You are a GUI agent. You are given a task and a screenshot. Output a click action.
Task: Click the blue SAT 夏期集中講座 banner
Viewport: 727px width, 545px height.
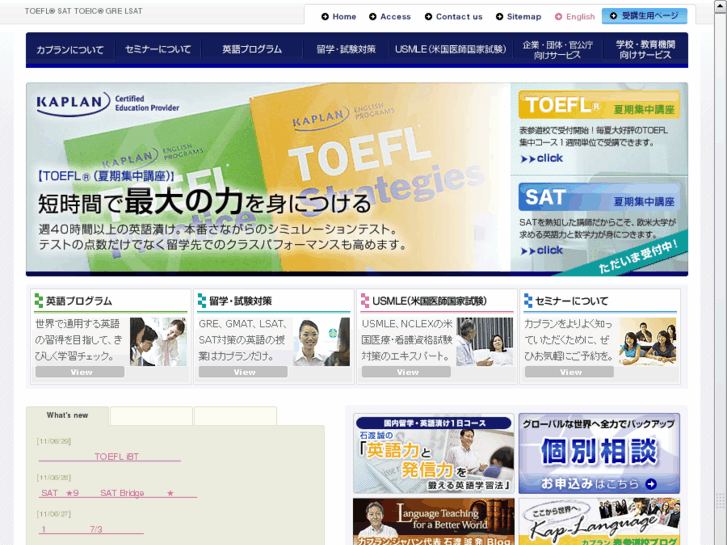pos(599,197)
